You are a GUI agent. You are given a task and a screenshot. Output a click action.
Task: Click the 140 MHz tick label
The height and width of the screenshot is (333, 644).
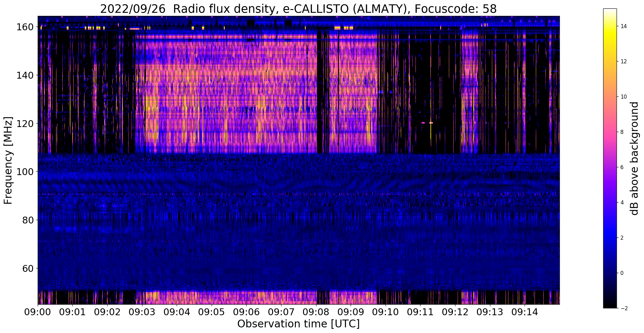25,76
